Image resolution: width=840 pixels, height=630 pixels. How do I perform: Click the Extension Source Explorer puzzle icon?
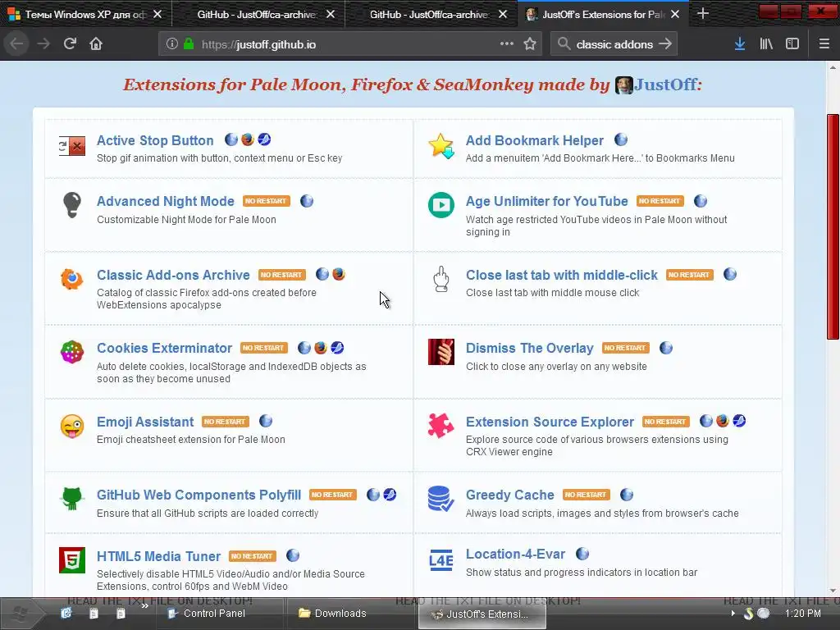click(x=441, y=426)
